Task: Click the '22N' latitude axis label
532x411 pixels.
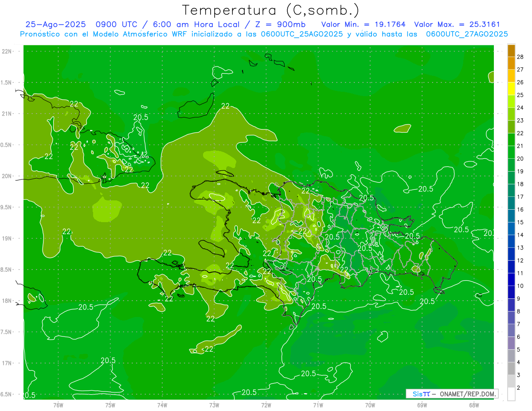Action: (7, 51)
